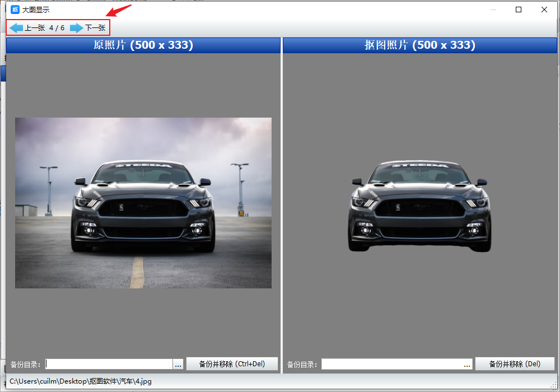
Task: Click the 大图显示 app icon in the title bar
Action: click(x=16, y=10)
